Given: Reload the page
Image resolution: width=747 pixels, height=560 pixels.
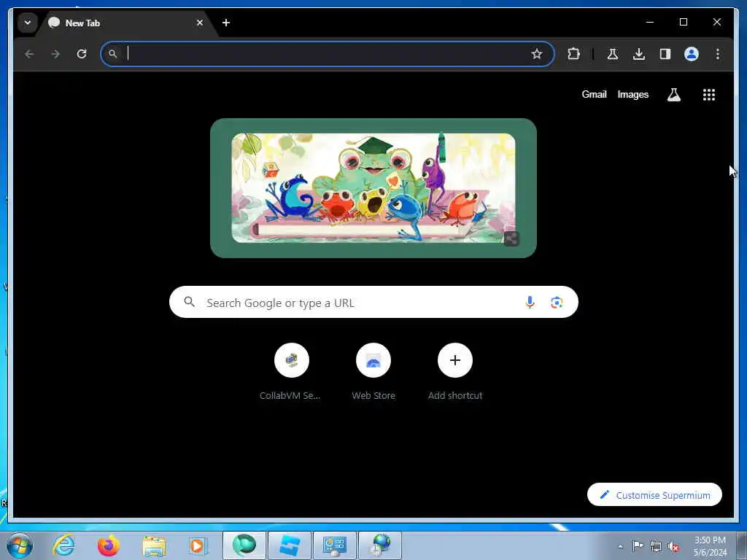Looking at the screenshot, I should coord(82,54).
